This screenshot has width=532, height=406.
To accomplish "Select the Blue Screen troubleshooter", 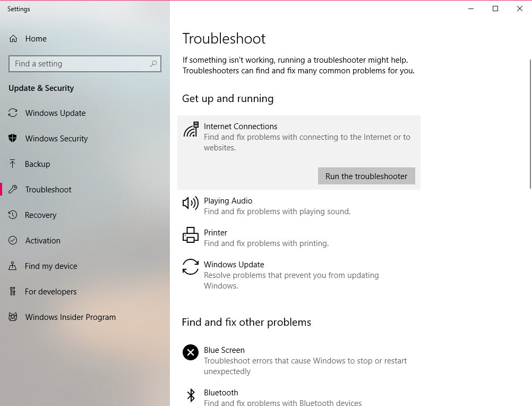I will [x=298, y=360].
